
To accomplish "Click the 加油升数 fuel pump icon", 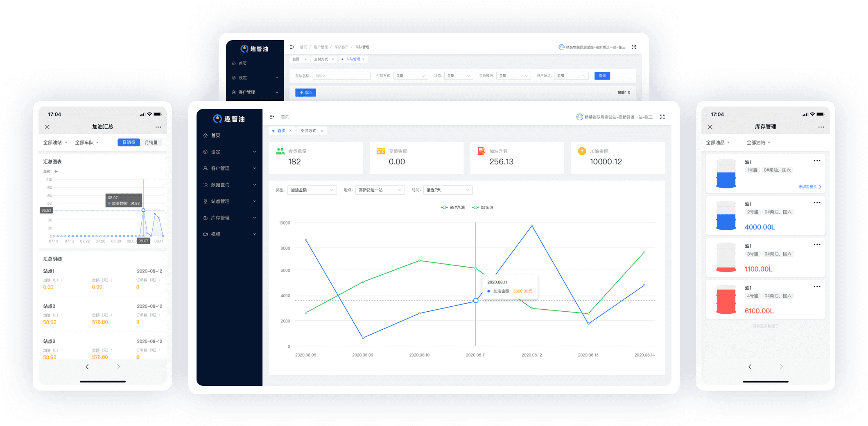I will [x=481, y=152].
